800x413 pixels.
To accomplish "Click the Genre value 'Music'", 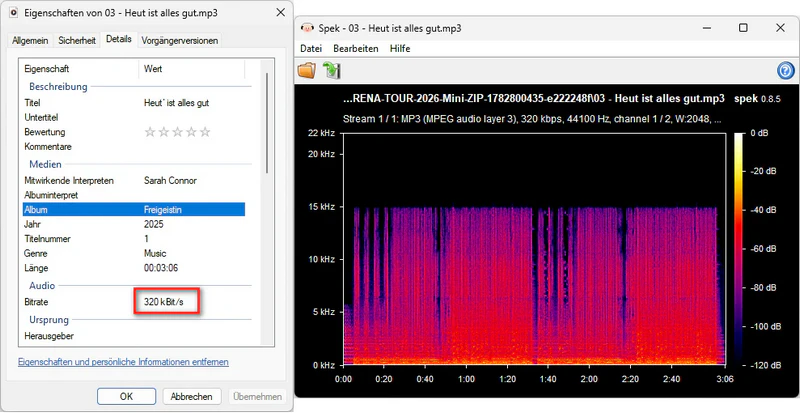I will coord(155,253).
